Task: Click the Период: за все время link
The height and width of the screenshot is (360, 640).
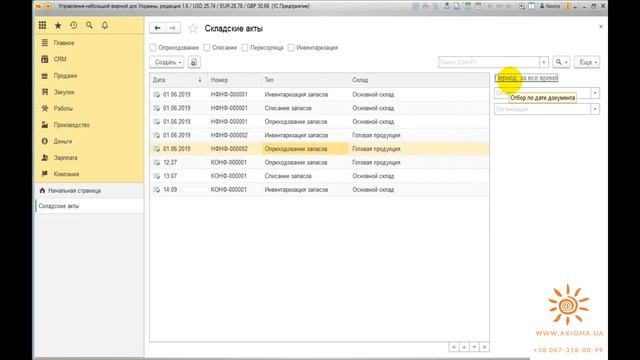Action: coord(526,78)
